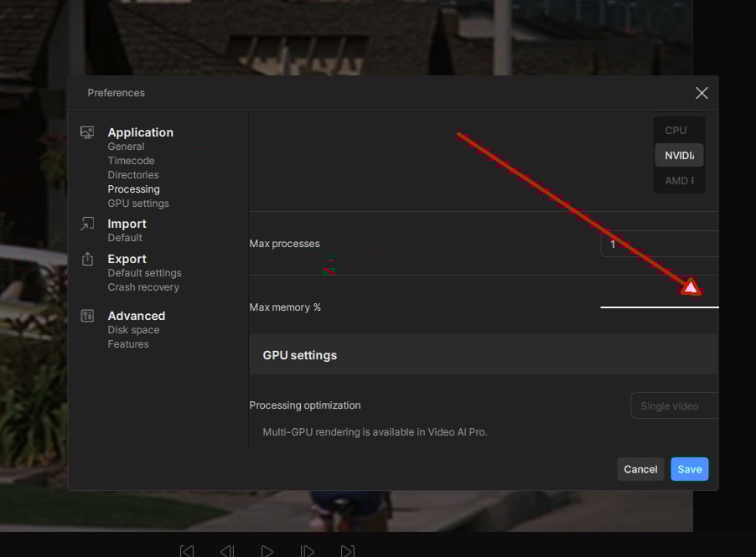Click the Advanced sliders icon
This screenshot has height=557, width=756.
click(x=87, y=316)
